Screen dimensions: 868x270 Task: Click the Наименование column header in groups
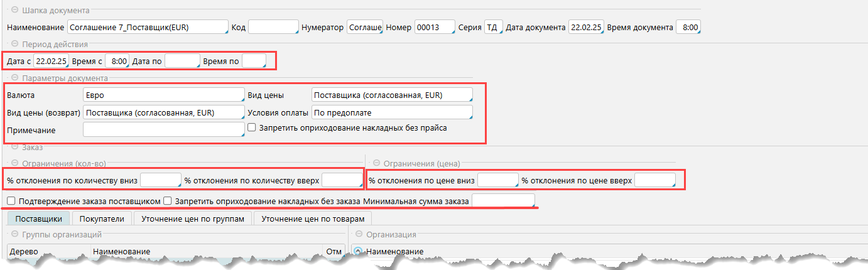point(121,251)
